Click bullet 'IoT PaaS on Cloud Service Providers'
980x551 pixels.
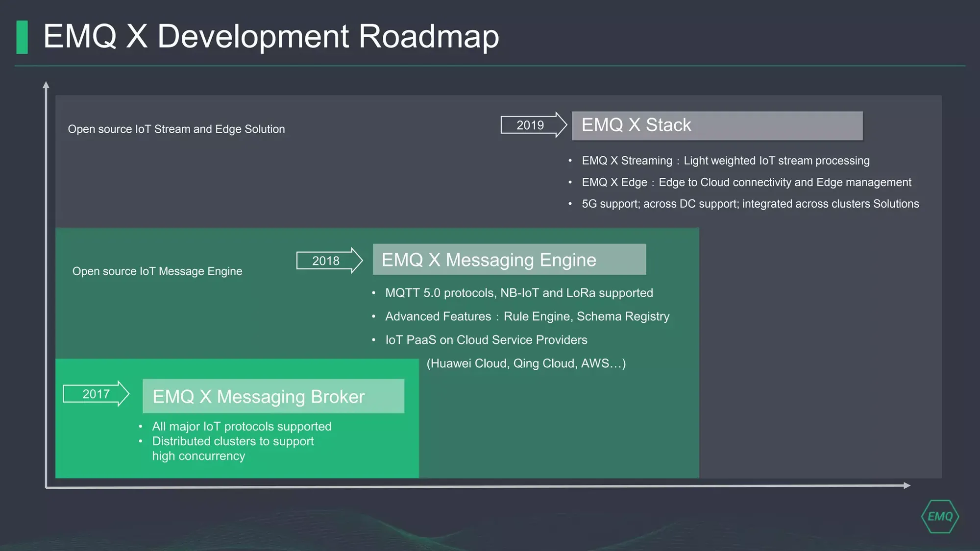tap(486, 340)
